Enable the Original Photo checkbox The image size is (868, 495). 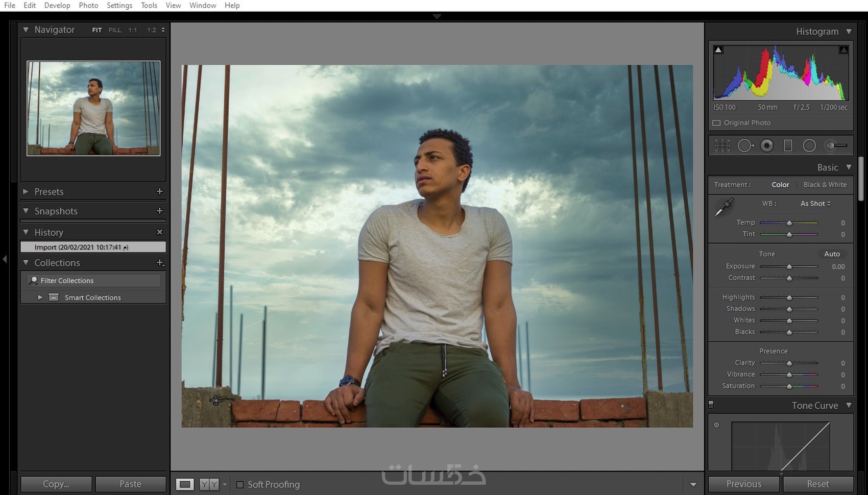click(x=716, y=123)
